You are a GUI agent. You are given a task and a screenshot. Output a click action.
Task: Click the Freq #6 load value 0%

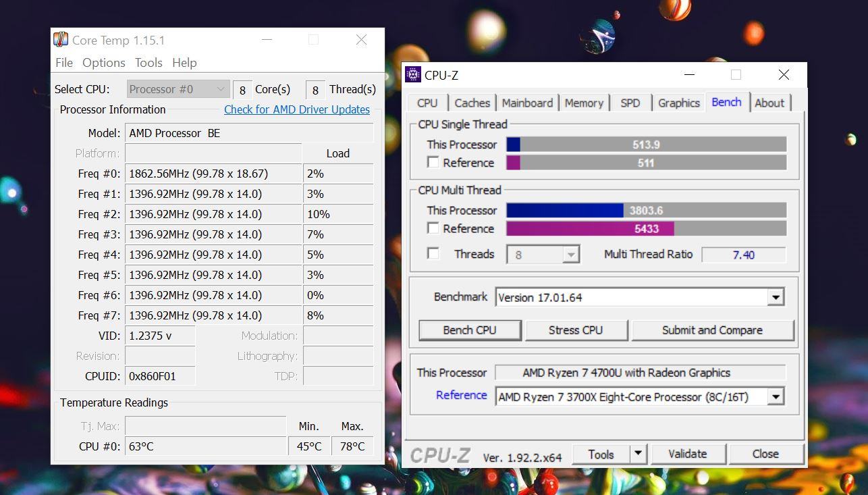(x=338, y=295)
